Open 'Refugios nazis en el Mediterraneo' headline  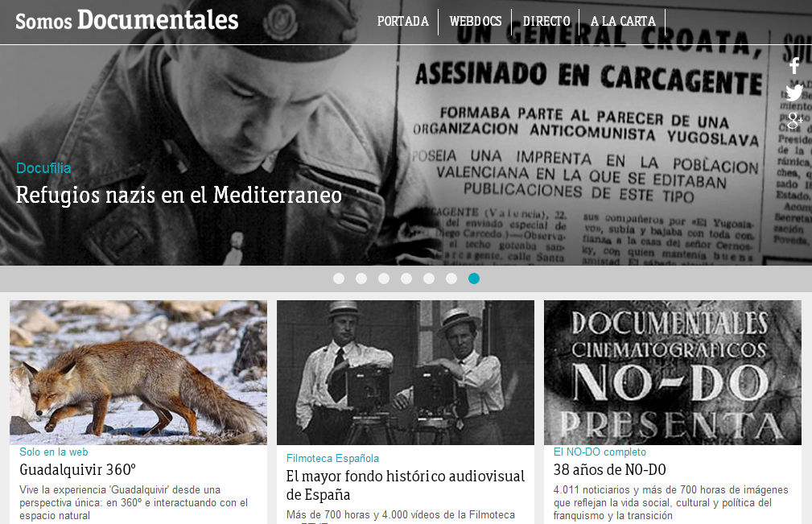tap(179, 195)
